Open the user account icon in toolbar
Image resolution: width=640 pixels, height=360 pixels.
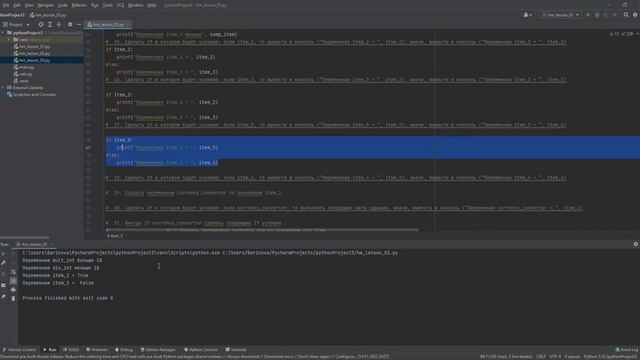(527, 15)
